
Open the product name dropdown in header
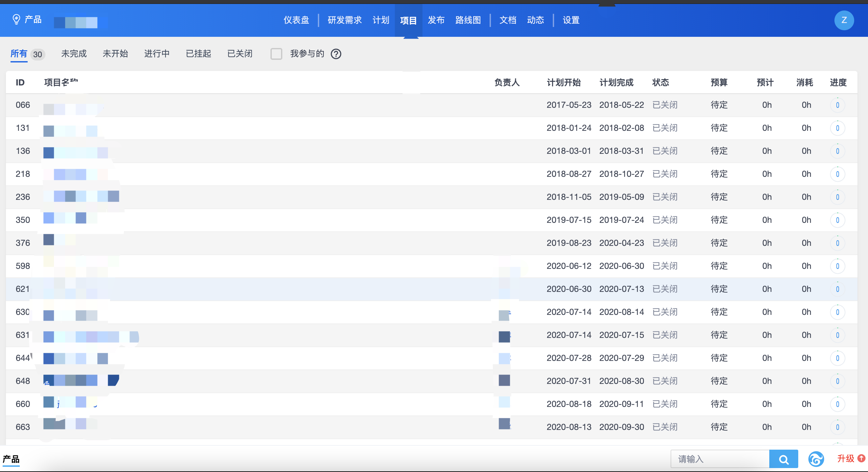pyautogui.click(x=76, y=22)
